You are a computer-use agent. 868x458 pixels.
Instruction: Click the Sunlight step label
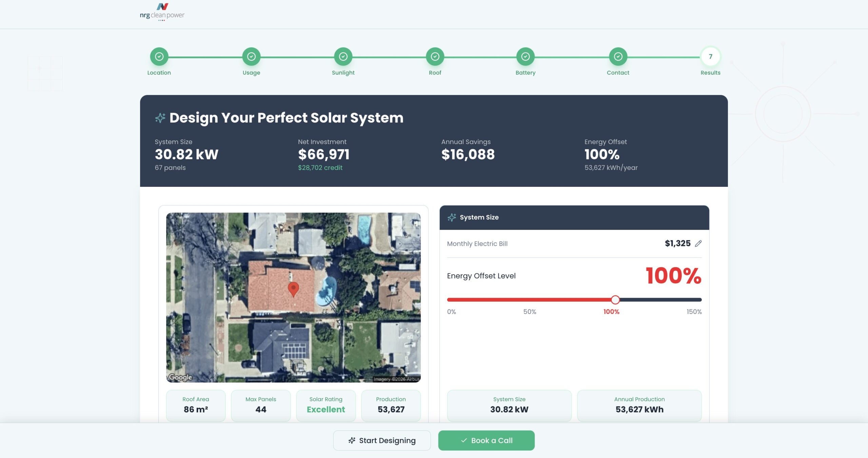[343, 73]
